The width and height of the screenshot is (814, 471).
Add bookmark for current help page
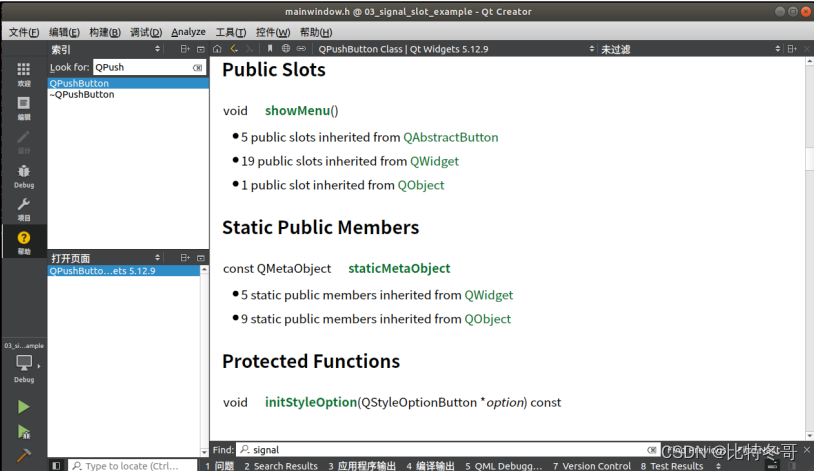(x=270, y=49)
